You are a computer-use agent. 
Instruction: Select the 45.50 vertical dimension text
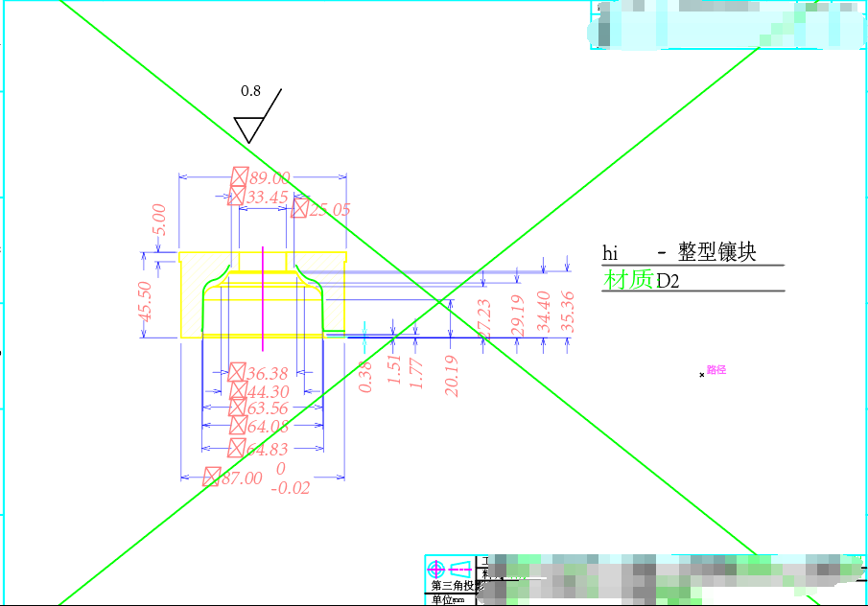click(145, 301)
